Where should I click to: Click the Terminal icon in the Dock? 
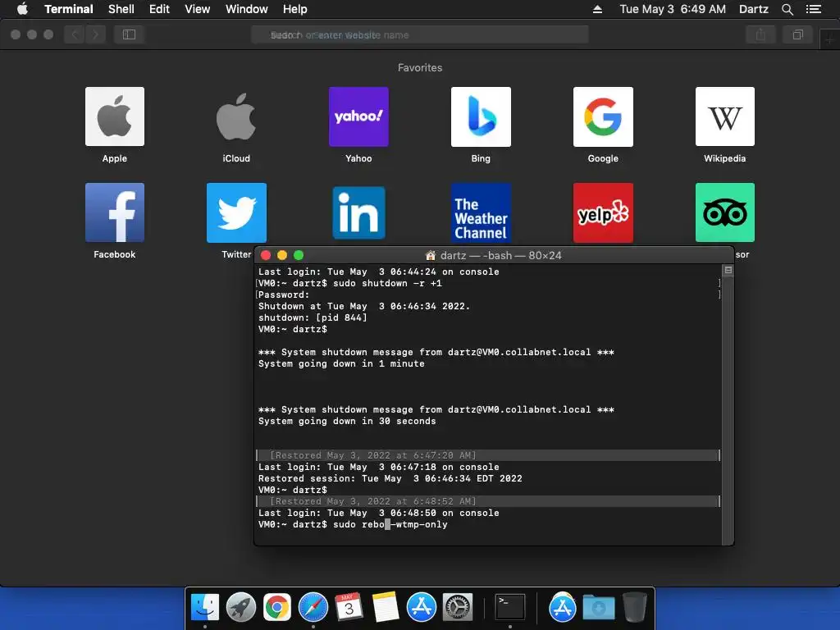(509, 606)
